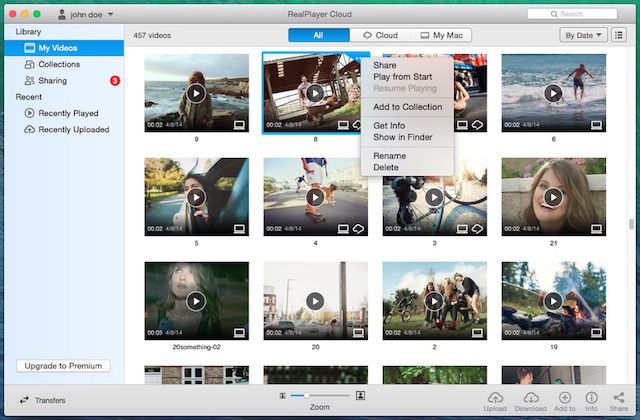Screen dimensions: 640x420
Task: Play video 4 skateboard clip
Action: (x=315, y=197)
